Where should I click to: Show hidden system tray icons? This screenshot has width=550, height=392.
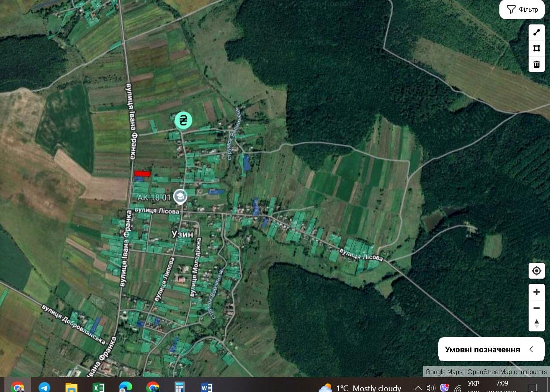pos(418,388)
